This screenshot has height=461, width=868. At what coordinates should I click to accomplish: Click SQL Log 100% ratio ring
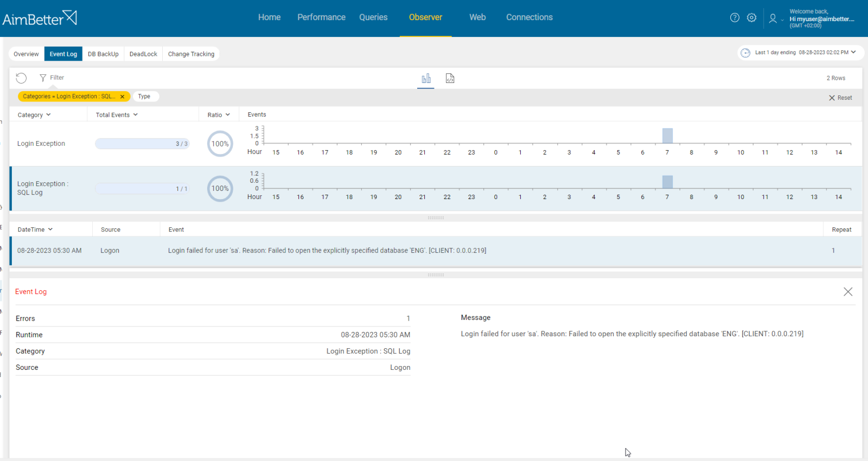coord(220,189)
